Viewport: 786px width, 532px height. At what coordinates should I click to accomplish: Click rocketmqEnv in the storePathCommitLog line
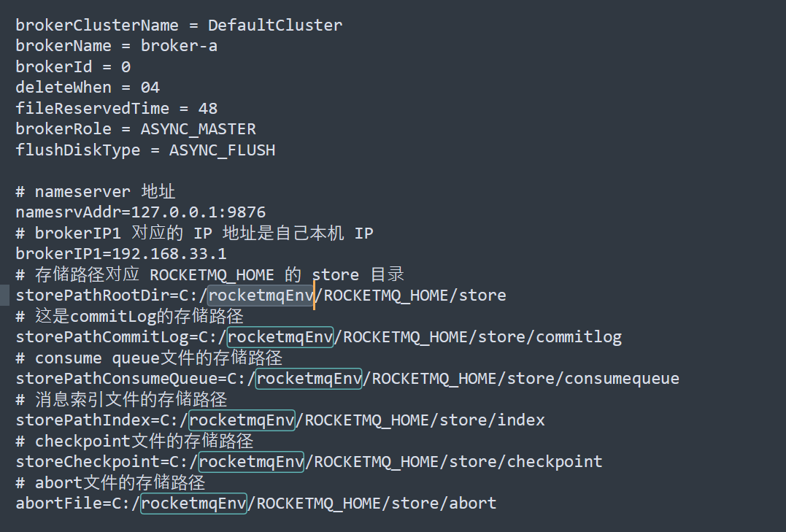click(x=280, y=337)
